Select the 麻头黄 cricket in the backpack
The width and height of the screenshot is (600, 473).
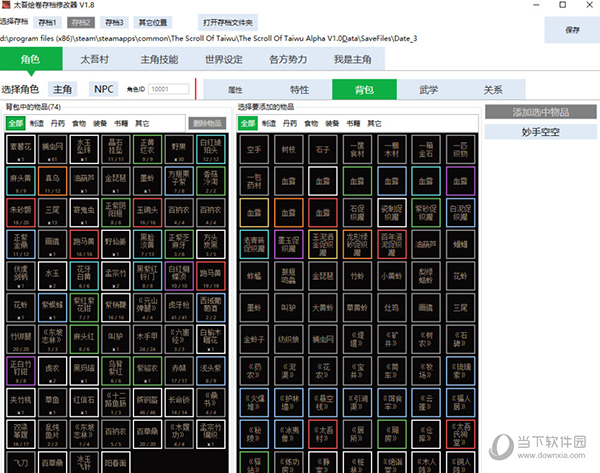[x=21, y=181]
